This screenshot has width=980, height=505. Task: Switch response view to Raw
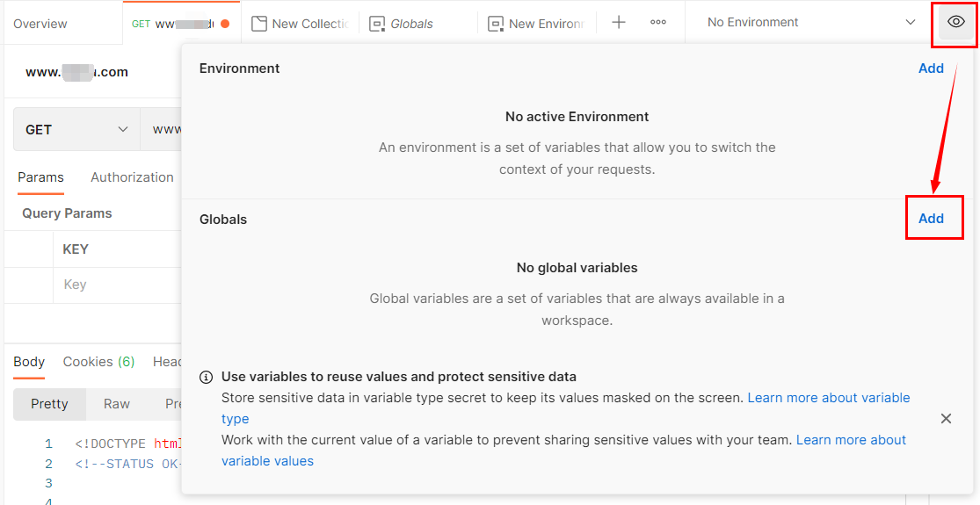117,404
